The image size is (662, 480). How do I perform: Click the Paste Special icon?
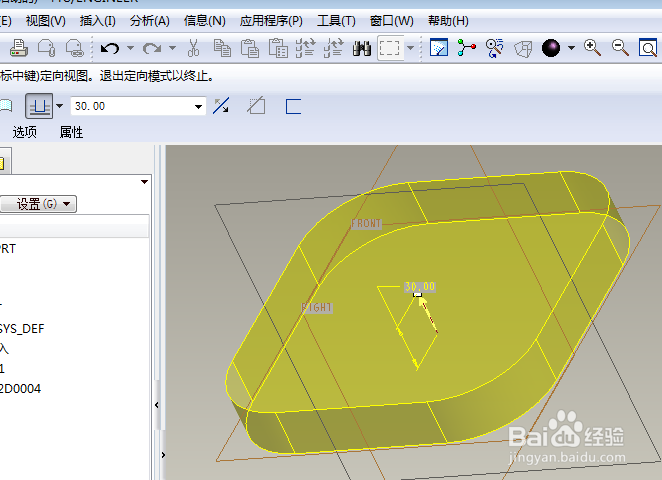(278, 48)
